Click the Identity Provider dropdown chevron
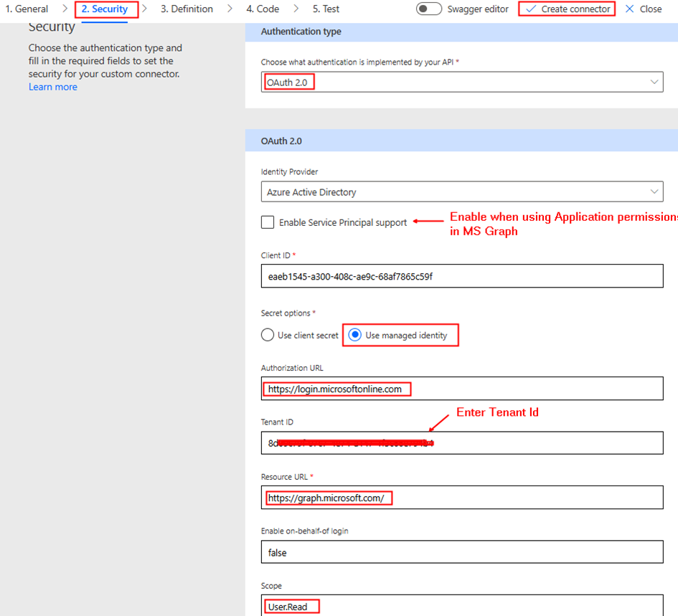Viewport: 678px width, 616px height. pos(654,191)
